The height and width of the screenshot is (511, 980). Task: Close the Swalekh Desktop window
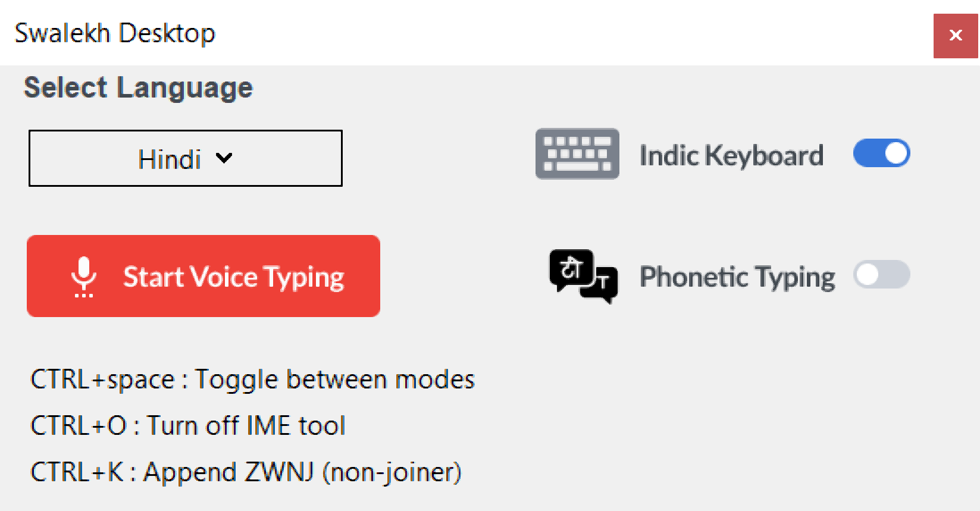(x=956, y=36)
